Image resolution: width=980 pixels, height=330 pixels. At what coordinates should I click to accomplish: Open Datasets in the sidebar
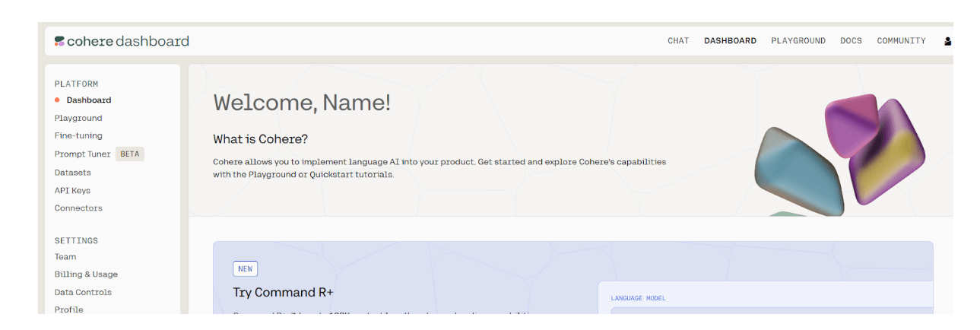73,173
